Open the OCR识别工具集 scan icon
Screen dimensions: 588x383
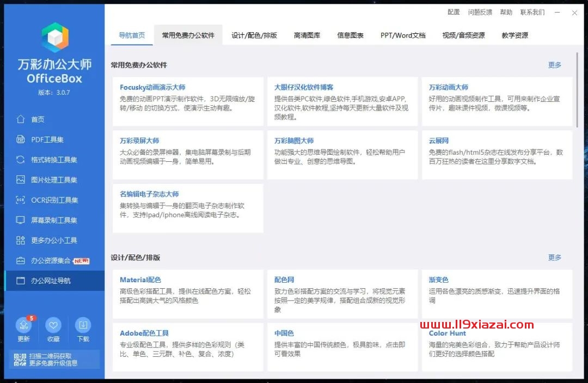pos(21,200)
